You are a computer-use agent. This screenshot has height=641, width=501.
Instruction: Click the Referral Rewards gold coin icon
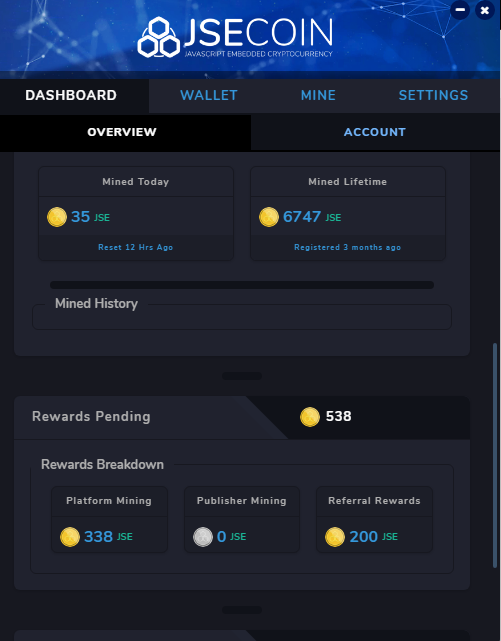click(335, 537)
